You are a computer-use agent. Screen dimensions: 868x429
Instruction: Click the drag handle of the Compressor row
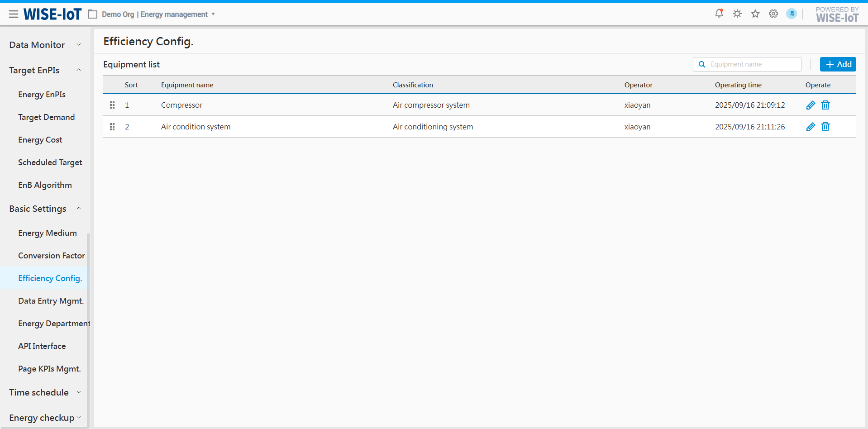[112, 105]
